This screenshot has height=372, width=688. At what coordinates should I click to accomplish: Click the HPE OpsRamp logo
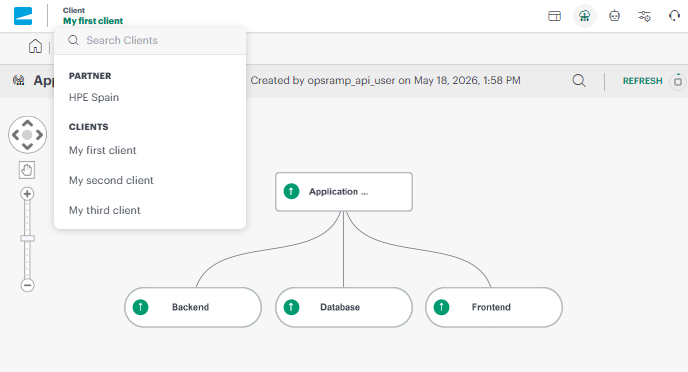(23, 16)
